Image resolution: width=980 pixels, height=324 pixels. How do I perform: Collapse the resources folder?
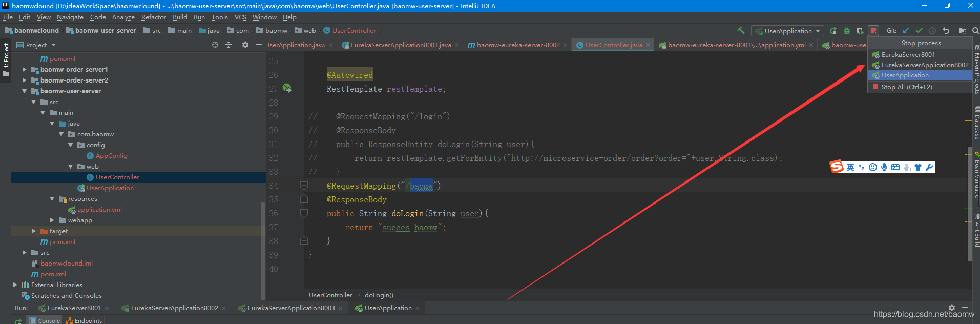(52, 198)
